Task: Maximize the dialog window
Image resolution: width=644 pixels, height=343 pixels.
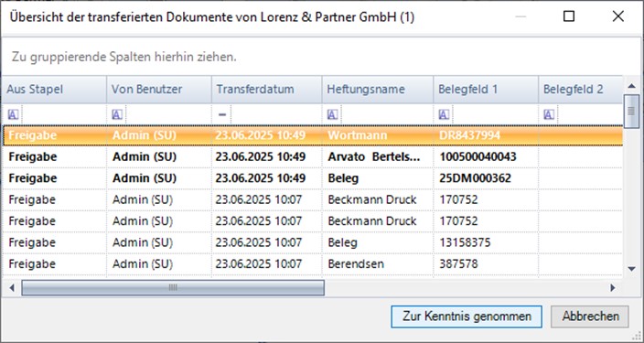Action: [x=569, y=16]
